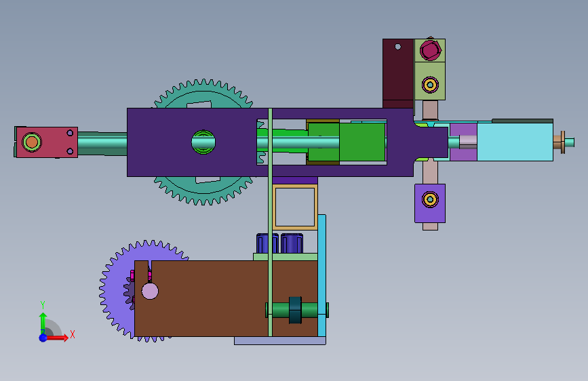Select the pink post above the housing
Image resolution: width=588 pixels, height=381 pixels.
(x=430, y=111)
